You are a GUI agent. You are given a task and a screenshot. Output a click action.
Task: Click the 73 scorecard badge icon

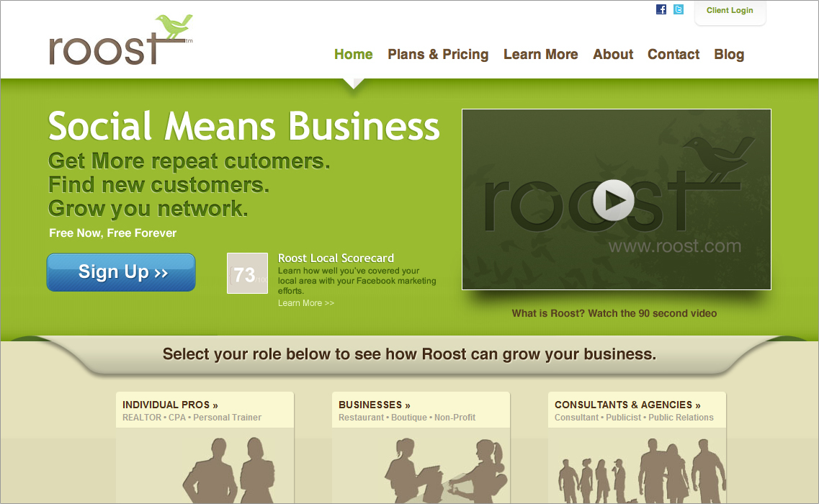(x=248, y=273)
